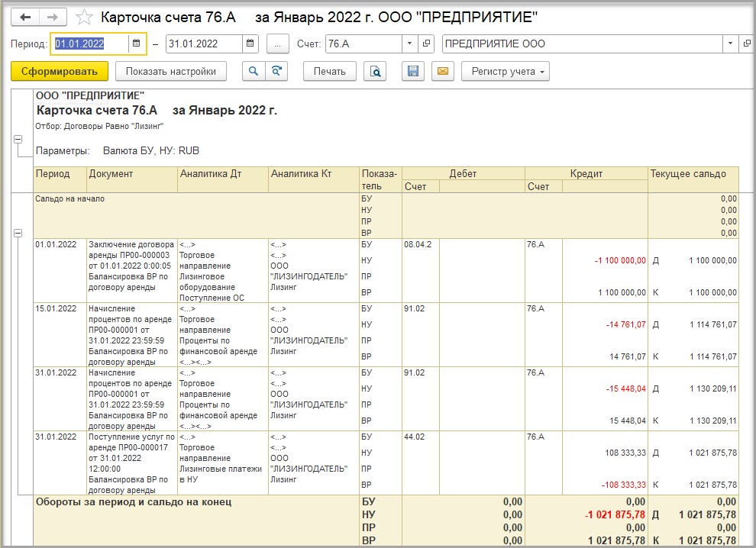Select the Обороты за период и сальдо на конец row

tap(386, 521)
